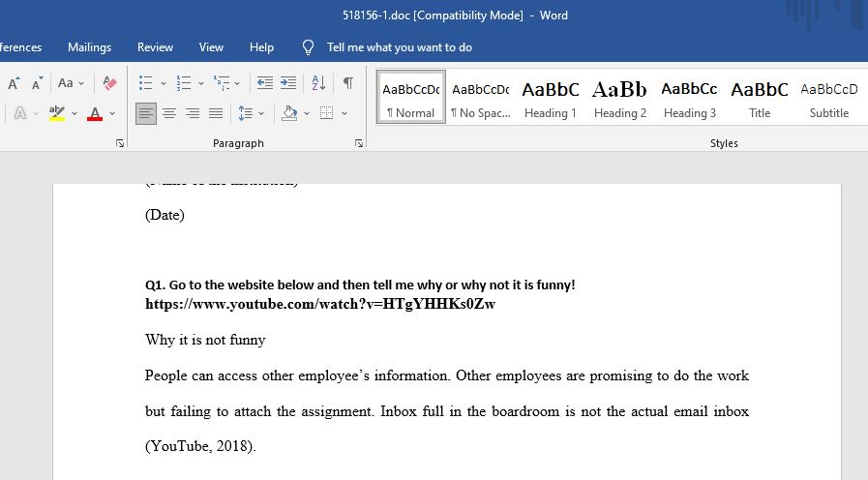Sort the selected text A to Z
The width and height of the screenshot is (868, 480).
pyautogui.click(x=318, y=83)
